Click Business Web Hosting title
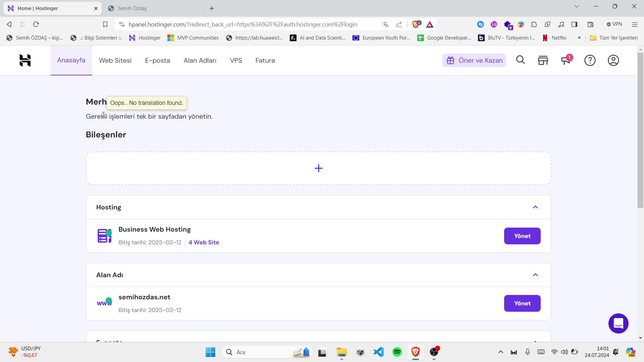 (x=154, y=229)
